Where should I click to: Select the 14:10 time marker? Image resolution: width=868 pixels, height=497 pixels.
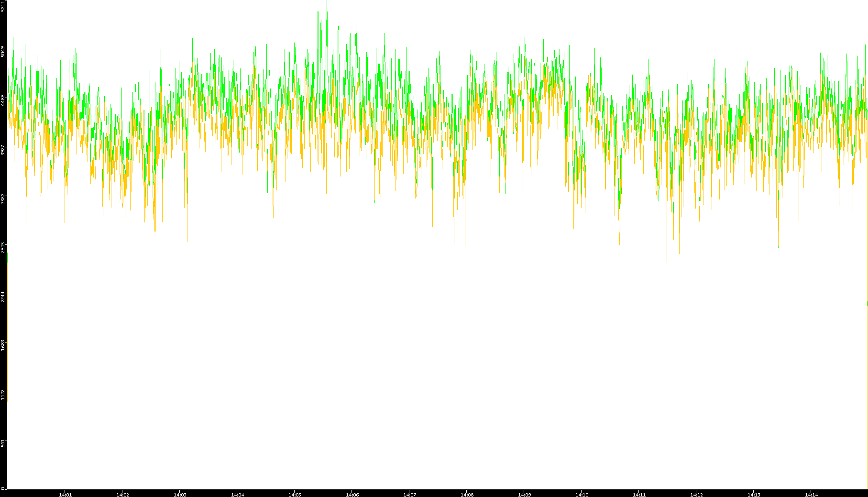click(x=582, y=494)
